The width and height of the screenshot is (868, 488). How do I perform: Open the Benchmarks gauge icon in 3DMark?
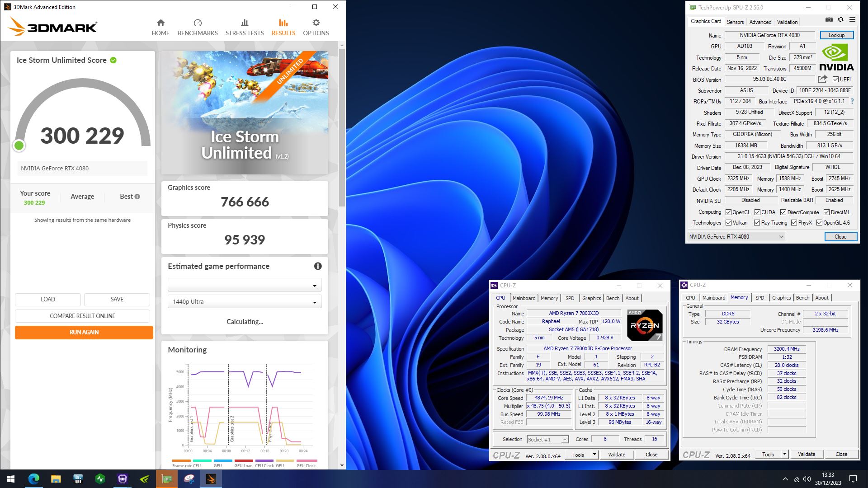point(198,23)
